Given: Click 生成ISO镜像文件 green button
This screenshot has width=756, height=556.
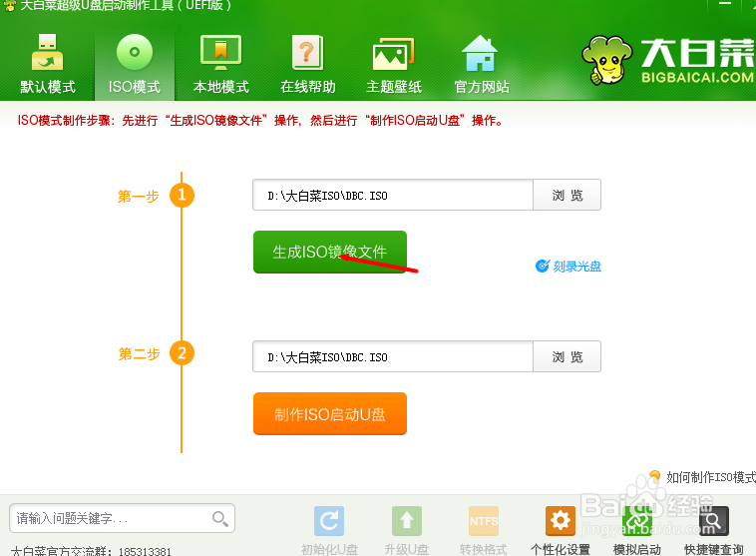Looking at the screenshot, I should pyautogui.click(x=330, y=252).
